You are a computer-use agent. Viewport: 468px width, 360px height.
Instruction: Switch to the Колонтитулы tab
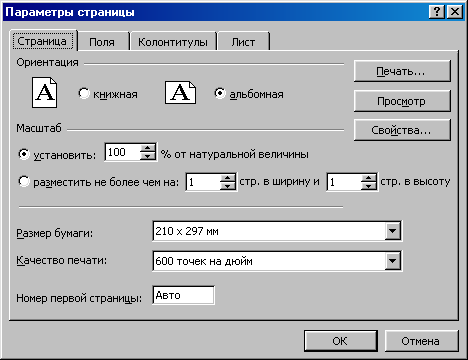point(173,42)
